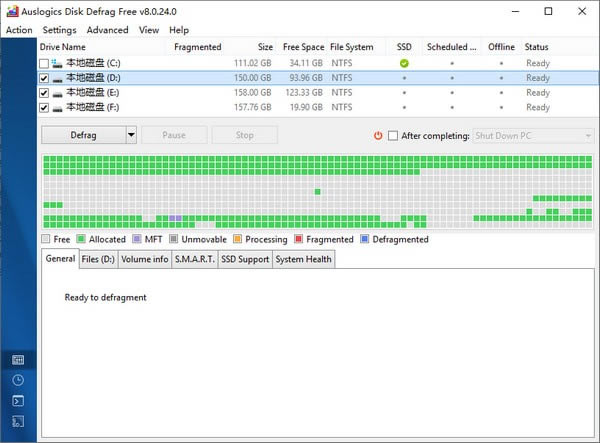
Task: Open the Action menu
Action: tap(19, 30)
